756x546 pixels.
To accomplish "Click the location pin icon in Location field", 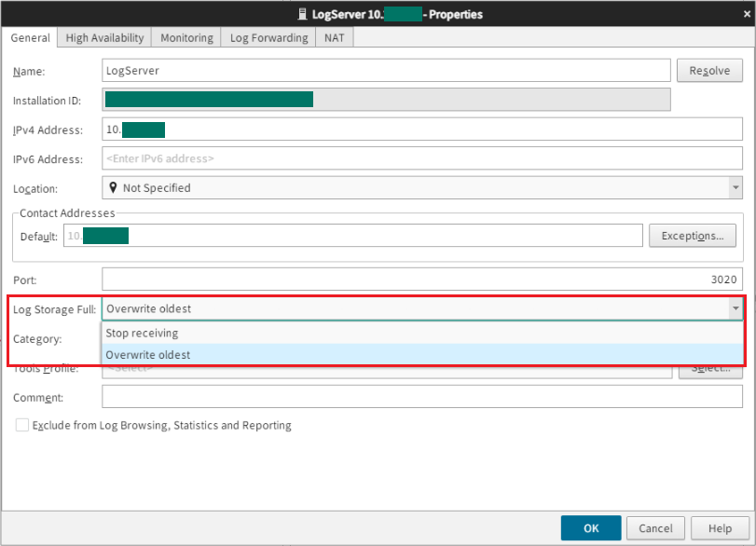I will click(114, 187).
